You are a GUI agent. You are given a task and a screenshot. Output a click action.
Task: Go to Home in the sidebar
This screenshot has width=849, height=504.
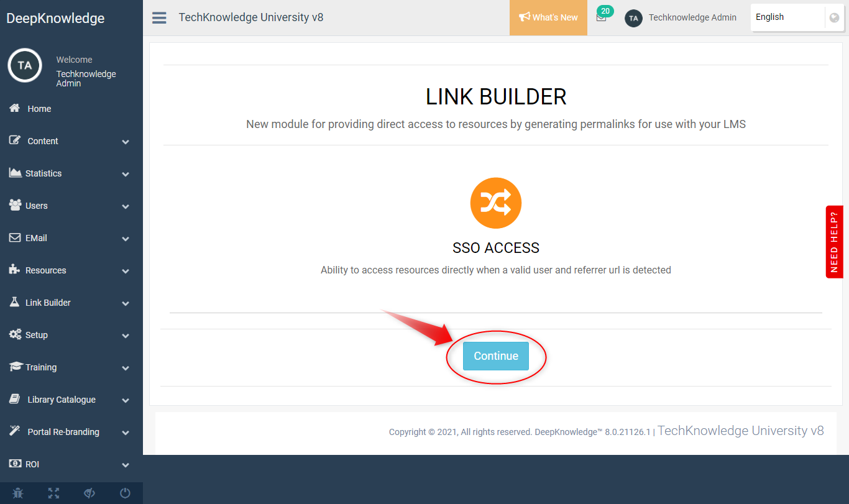(x=71, y=109)
